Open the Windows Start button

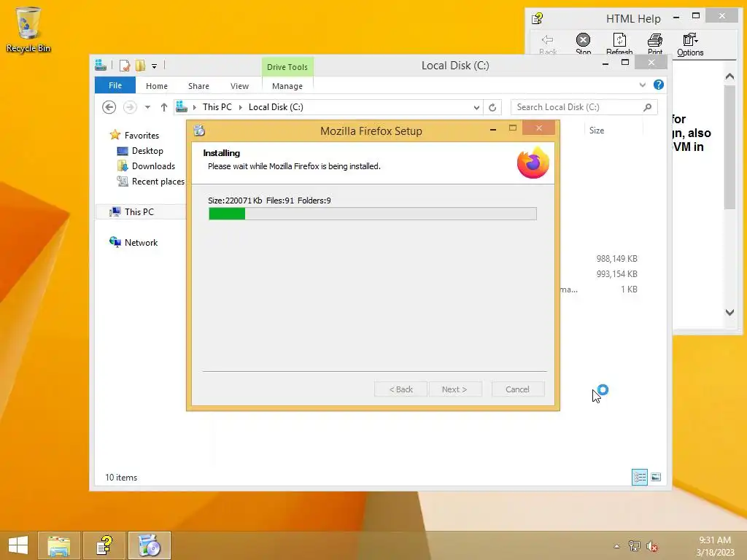(18, 545)
